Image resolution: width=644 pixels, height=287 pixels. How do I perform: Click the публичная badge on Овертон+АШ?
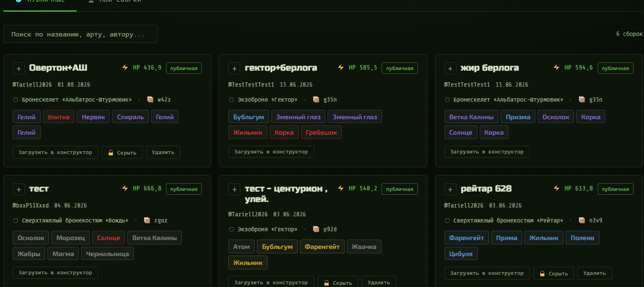(184, 68)
